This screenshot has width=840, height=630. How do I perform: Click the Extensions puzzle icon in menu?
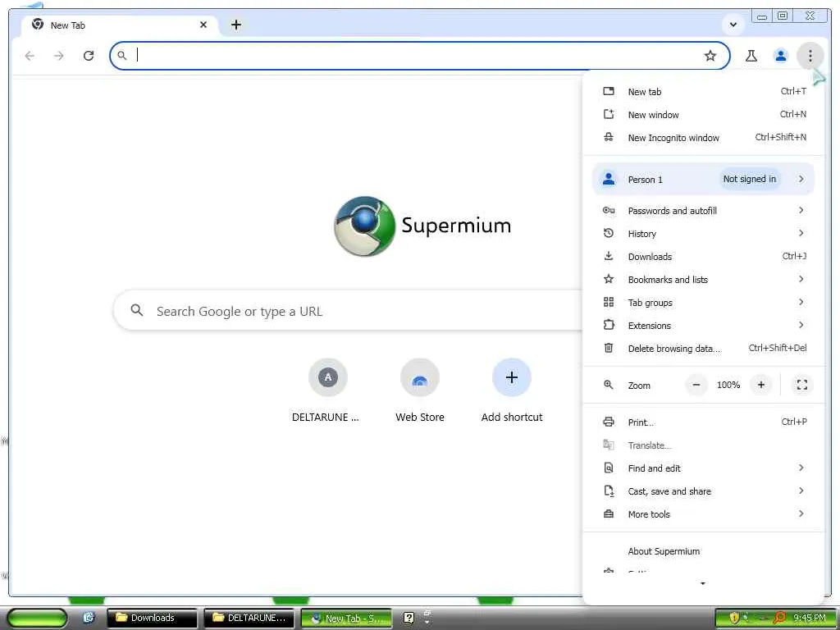click(x=609, y=325)
